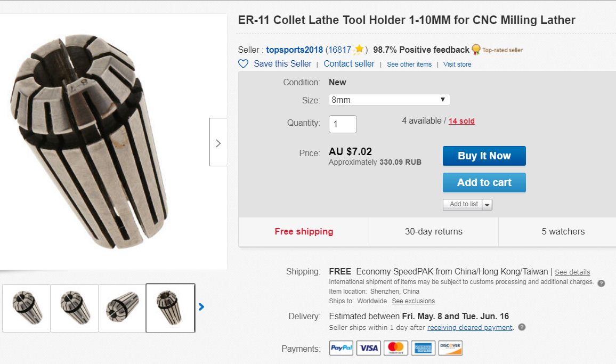Image resolution: width=616 pixels, height=364 pixels.
Task: Click the heart icon beside Save this Seller
Action: pyautogui.click(x=244, y=64)
